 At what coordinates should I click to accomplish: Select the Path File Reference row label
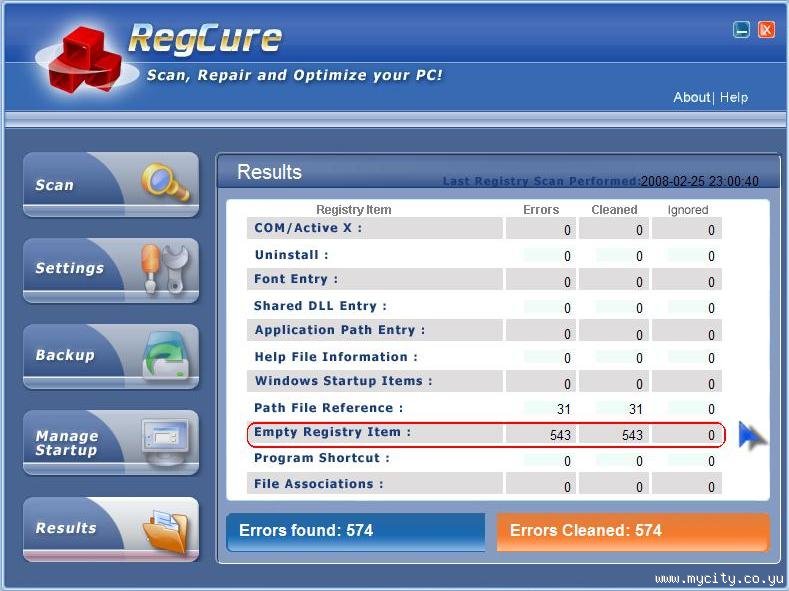tap(329, 408)
